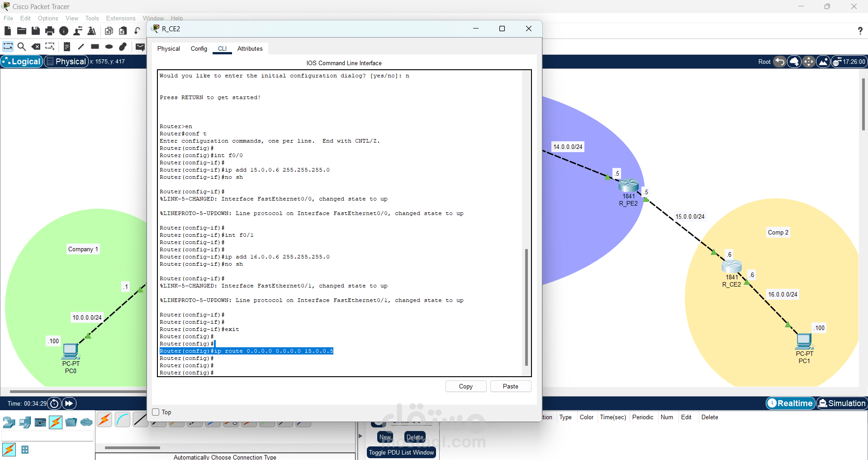The image size is (868, 460).
Task: Paste with the toolbar clipboard icon
Action: pyautogui.click(x=123, y=31)
